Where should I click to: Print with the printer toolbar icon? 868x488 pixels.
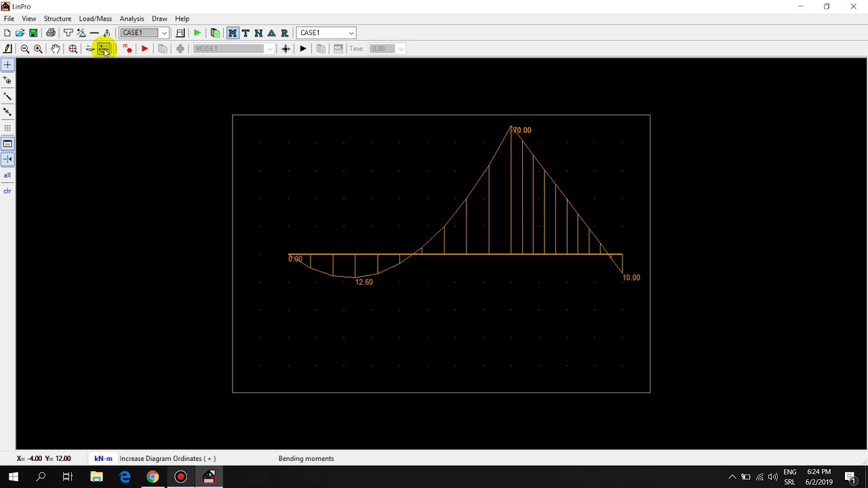coord(51,33)
